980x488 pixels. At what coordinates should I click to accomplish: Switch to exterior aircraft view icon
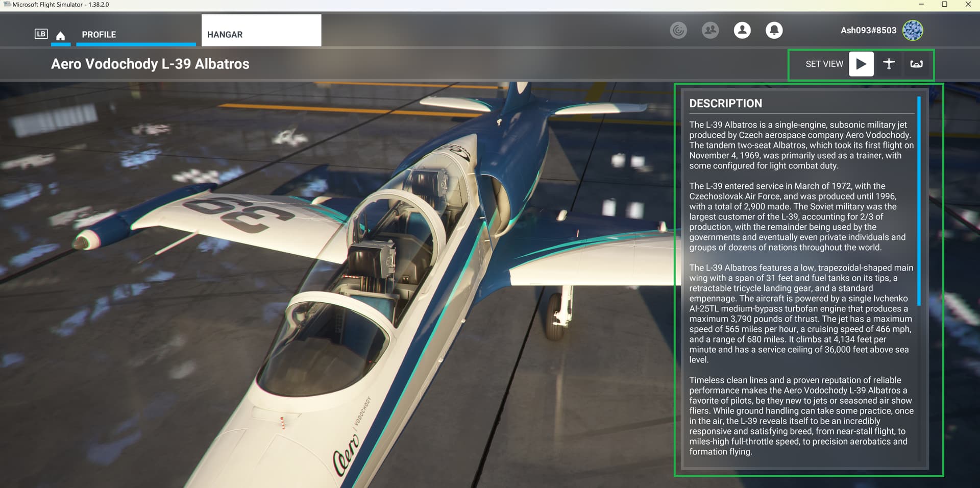click(x=889, y=64)
